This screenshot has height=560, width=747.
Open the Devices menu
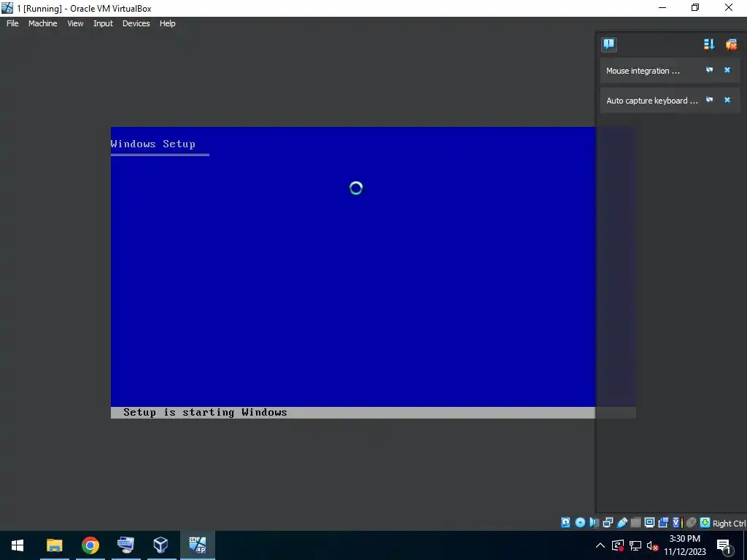click(136, 23)
